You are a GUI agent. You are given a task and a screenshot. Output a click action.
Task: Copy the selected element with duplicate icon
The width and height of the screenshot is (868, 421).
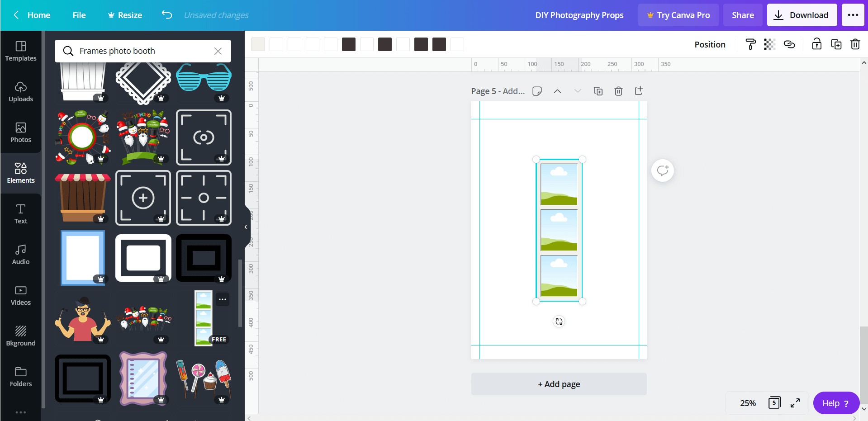point(836,44)
